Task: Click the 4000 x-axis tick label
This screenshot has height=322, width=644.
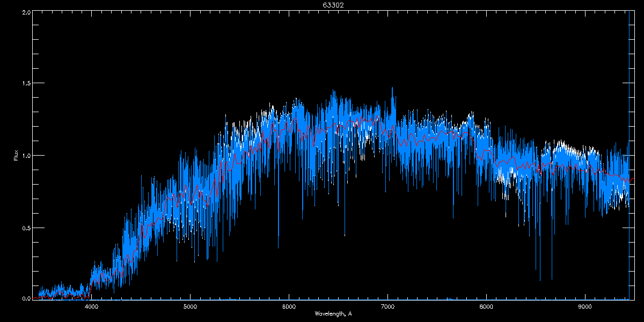Action: [92, 307]
